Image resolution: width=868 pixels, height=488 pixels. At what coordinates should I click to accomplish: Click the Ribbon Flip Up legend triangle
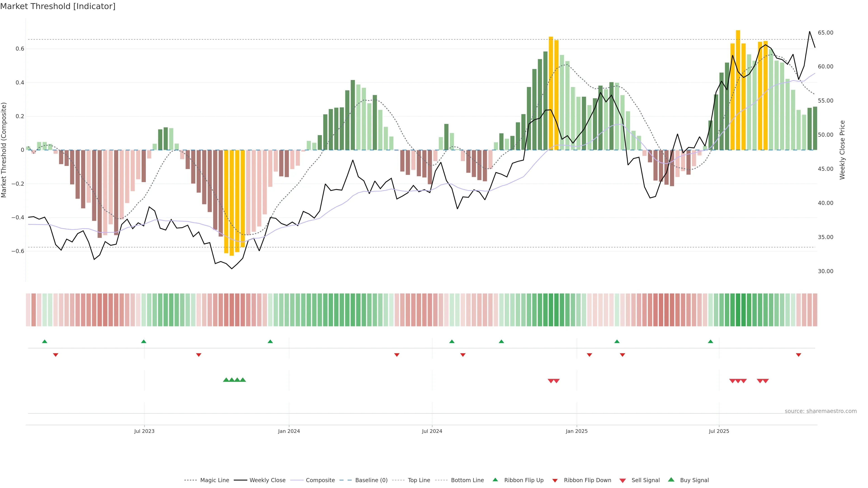495,480
